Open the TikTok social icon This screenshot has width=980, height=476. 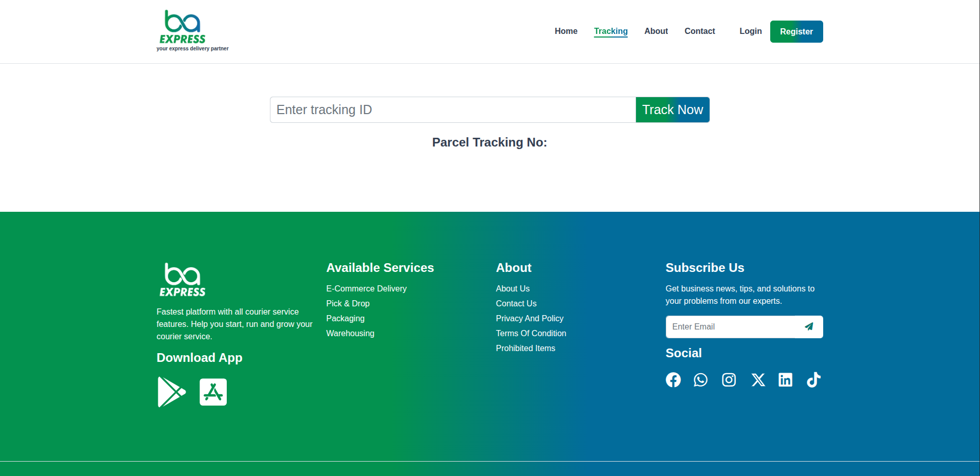[x=813, y=380]
